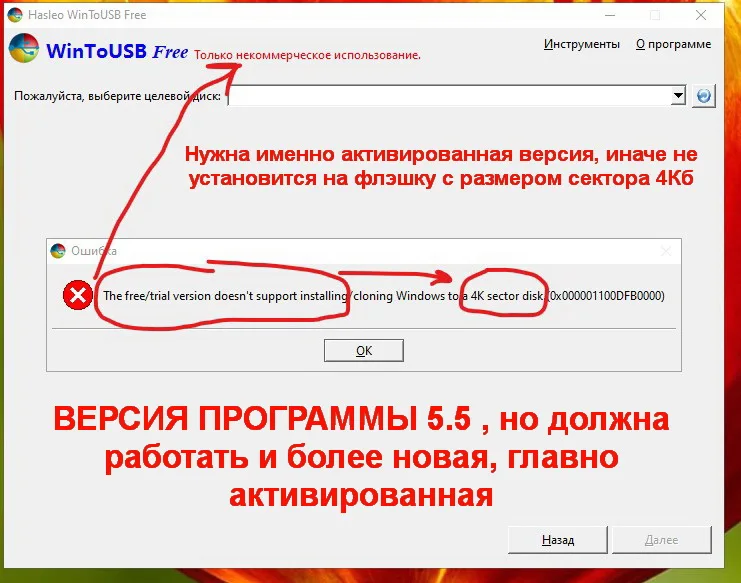Minimize the Hasleo WinToUSB window
This screenshot has width=741, height=583.
coord(610,15)
